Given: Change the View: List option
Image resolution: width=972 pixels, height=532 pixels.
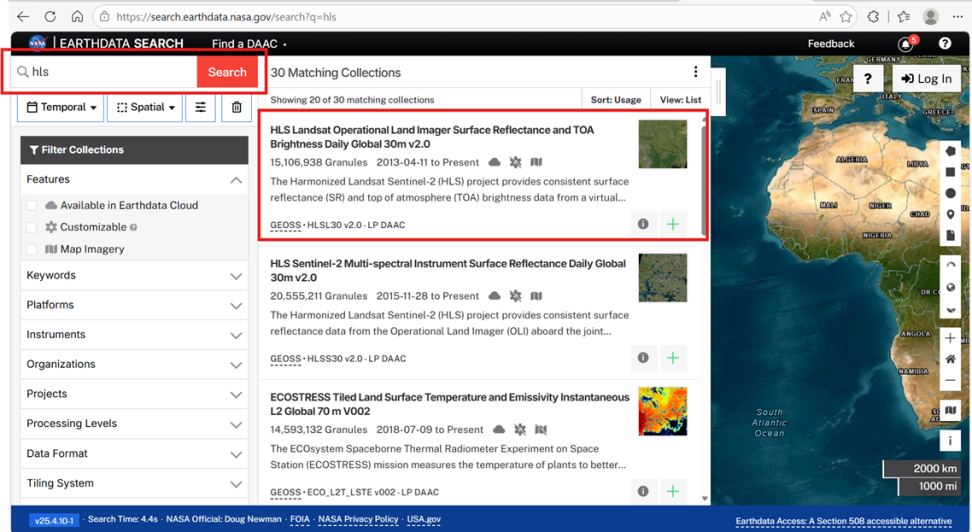Looking at the screenshot, I should [x=680, y=100].
